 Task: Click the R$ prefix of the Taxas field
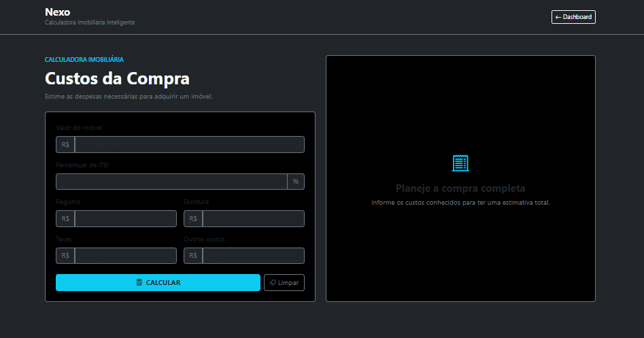(x=65, y=256)
